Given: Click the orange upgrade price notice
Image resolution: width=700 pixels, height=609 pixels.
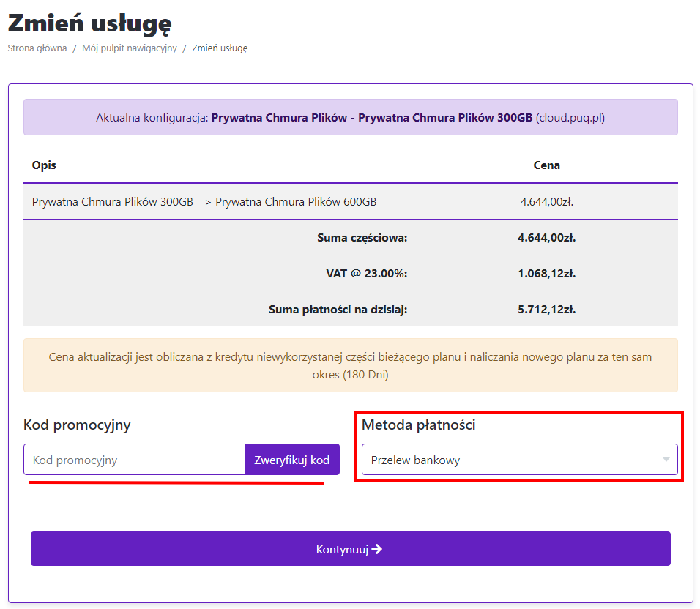Looking at the screenshot, I should coord(350,365).
